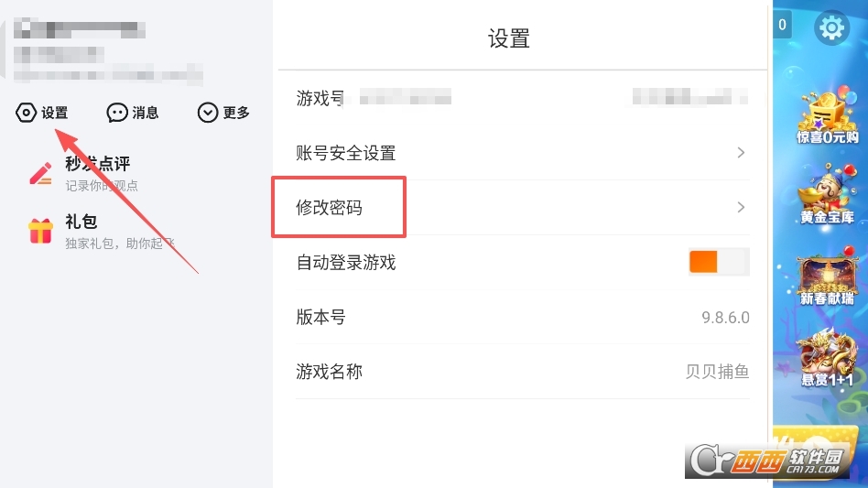Open the 新春献瑞 event icon

coord(827,277)
